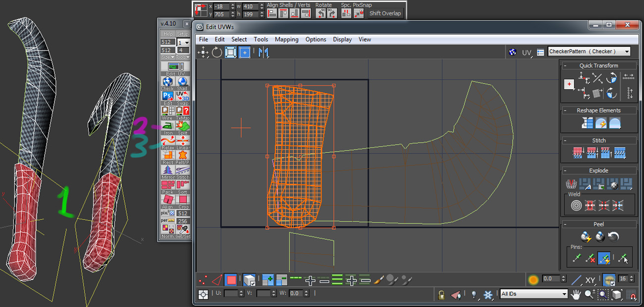Click the Pan view hand icon
The width and height of the screenshot is (644, 307).
pyautogui.click(x=576, y=294)
